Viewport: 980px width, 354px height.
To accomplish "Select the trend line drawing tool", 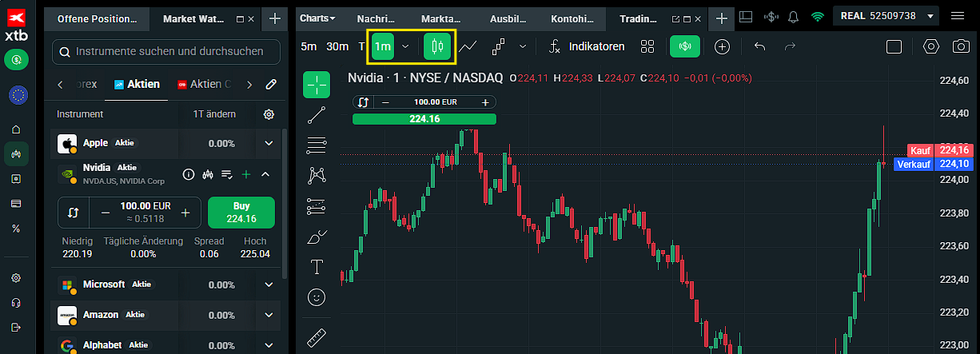I will 317,115.
